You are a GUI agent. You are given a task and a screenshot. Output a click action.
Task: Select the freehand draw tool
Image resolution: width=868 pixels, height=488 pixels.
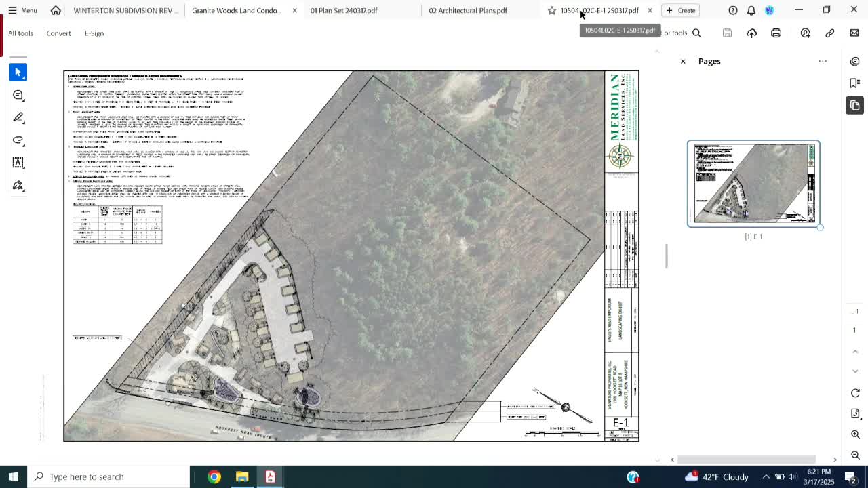coord(18,140)
